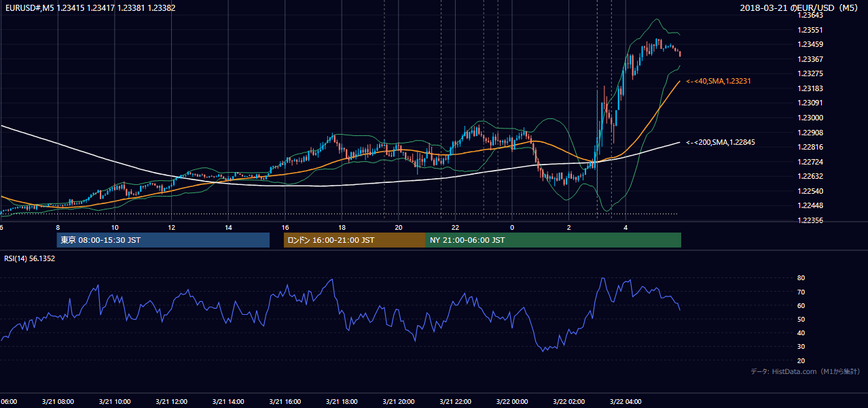Image resolution: width=868 pixels, height=408 pixels.
Task: Click price axis value 1.23459
Action: [810, 44]
